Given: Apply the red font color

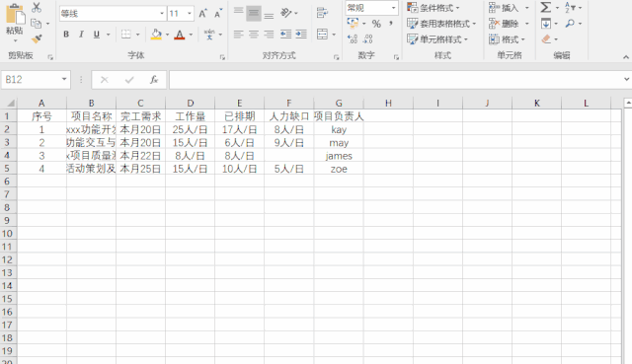Looking at the screenshot, I should click(x=180, y=35).
